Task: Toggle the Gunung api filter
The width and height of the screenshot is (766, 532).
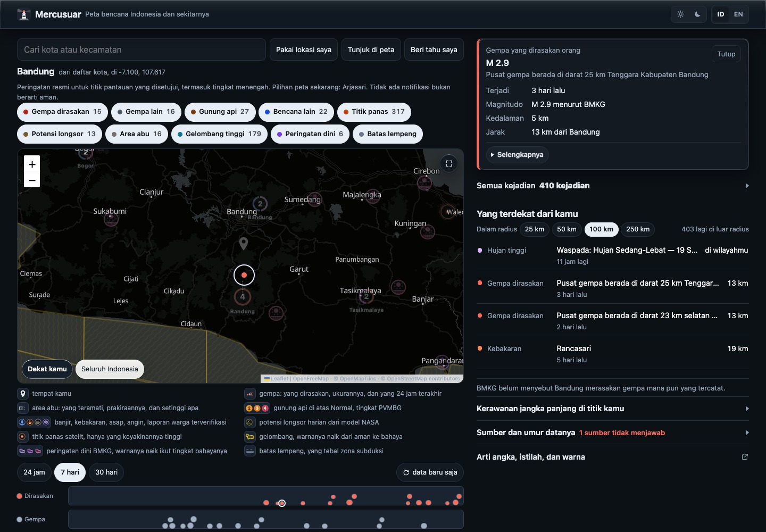Action: coord(220,112)
